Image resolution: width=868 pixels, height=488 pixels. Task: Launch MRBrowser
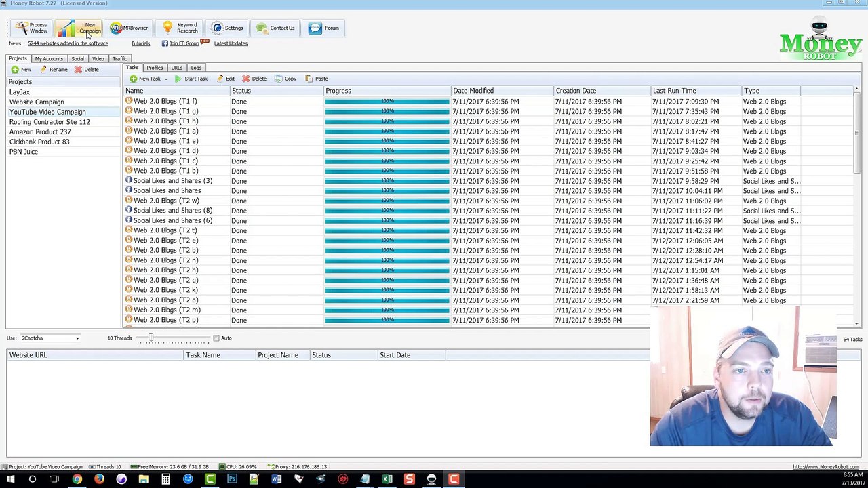129,28
